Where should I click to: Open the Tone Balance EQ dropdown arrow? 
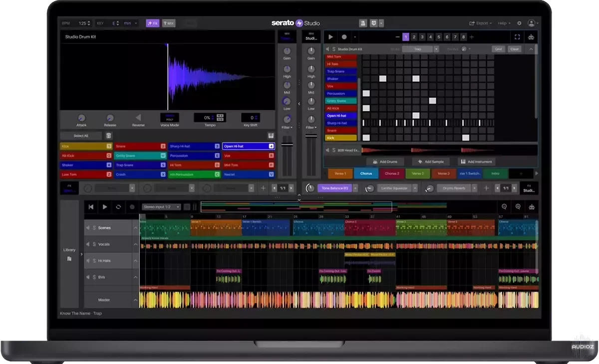pyautogui.click(x=355, y=188)
